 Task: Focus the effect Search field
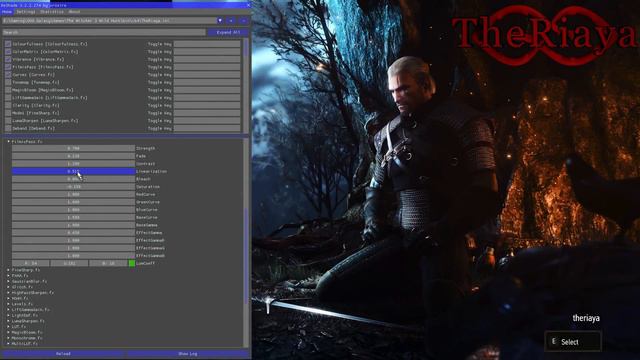[x=104, y=32]
